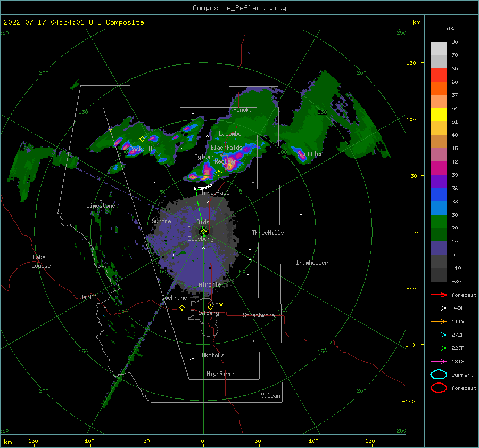
Task: Click the Limestone label
Action: pyautogui.click(x=101, y=206)
